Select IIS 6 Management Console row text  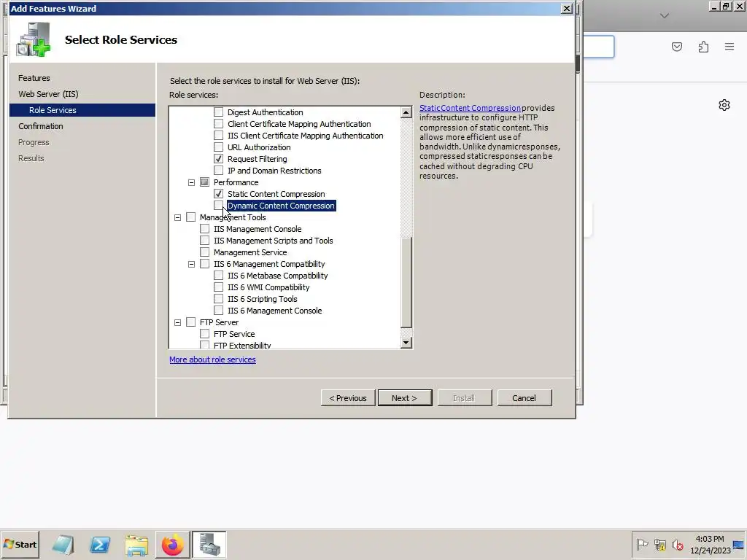[x=274, y=311]
